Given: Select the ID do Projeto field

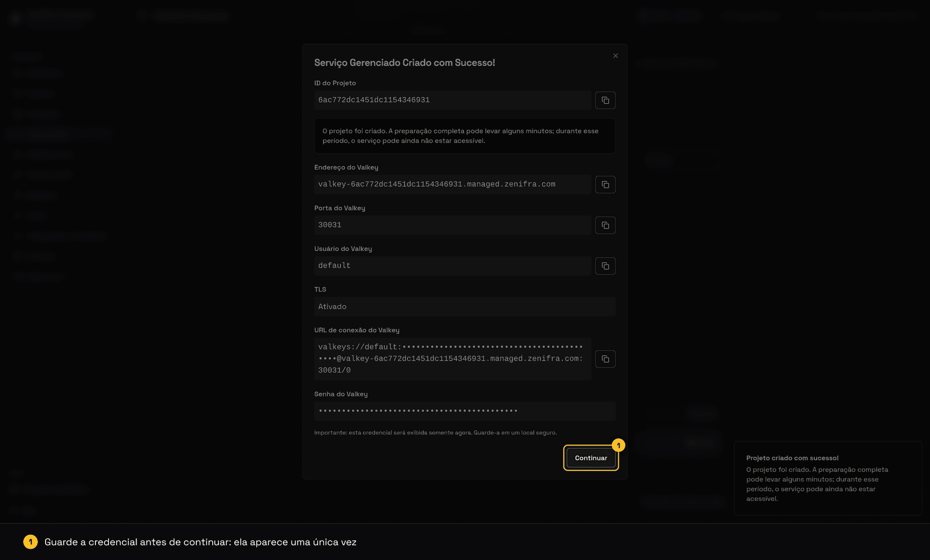Looking at the screenshot, I should click(x=453, y=100).
